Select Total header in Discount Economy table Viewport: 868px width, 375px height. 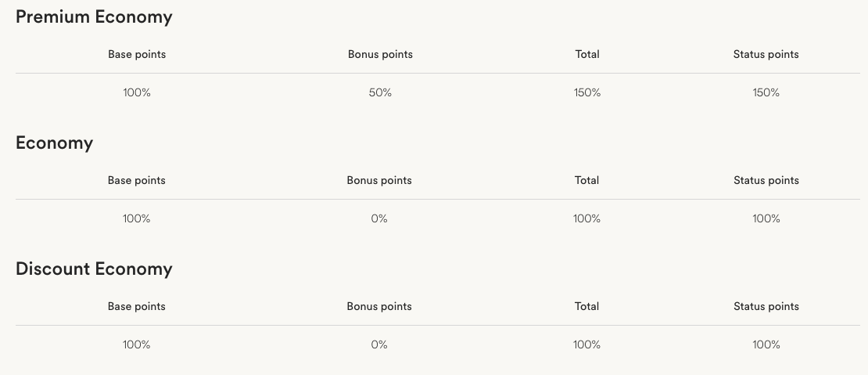tap(586, 307)
